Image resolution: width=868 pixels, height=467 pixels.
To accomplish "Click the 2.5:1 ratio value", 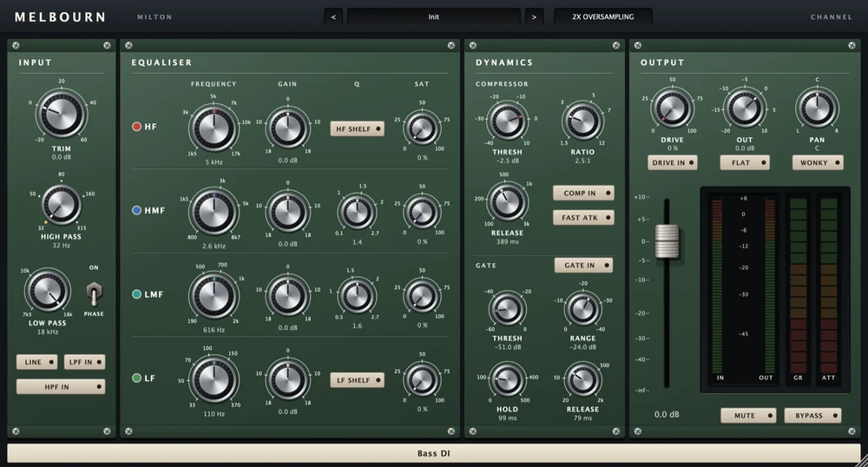I will [x=582, y=161].
